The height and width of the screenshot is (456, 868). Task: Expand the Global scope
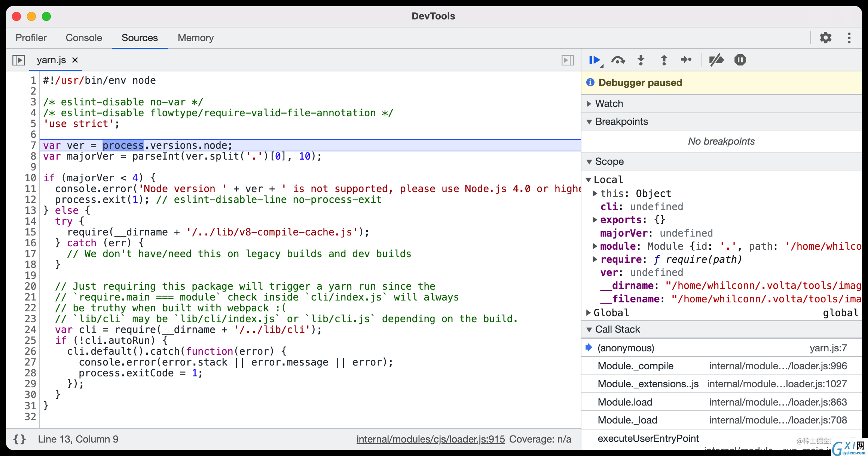pos(589,312)
